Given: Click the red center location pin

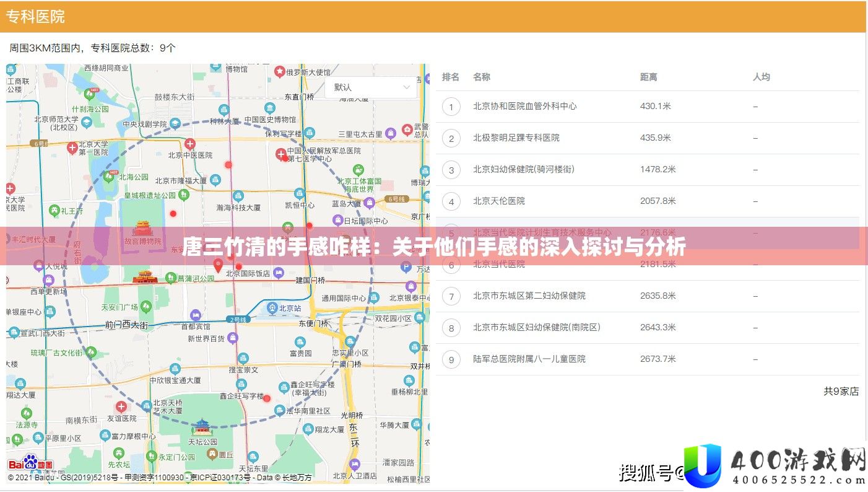Looking at the screenshot, I should coord(217,265).
